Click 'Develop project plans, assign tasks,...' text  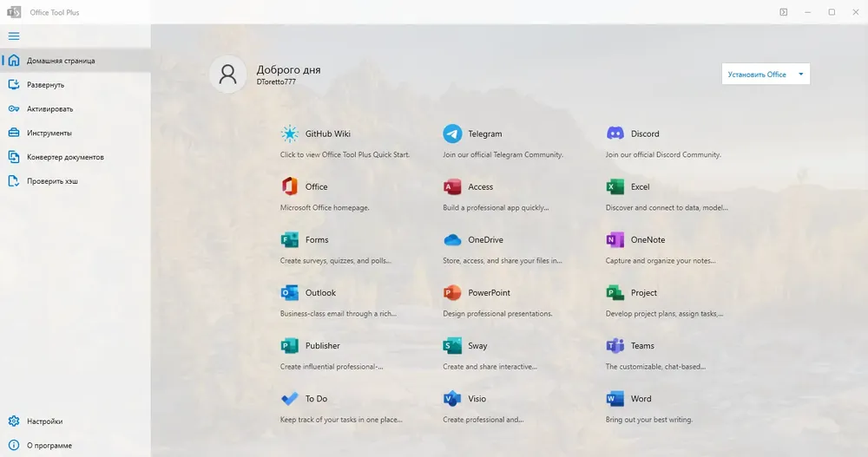pos(664,314)
